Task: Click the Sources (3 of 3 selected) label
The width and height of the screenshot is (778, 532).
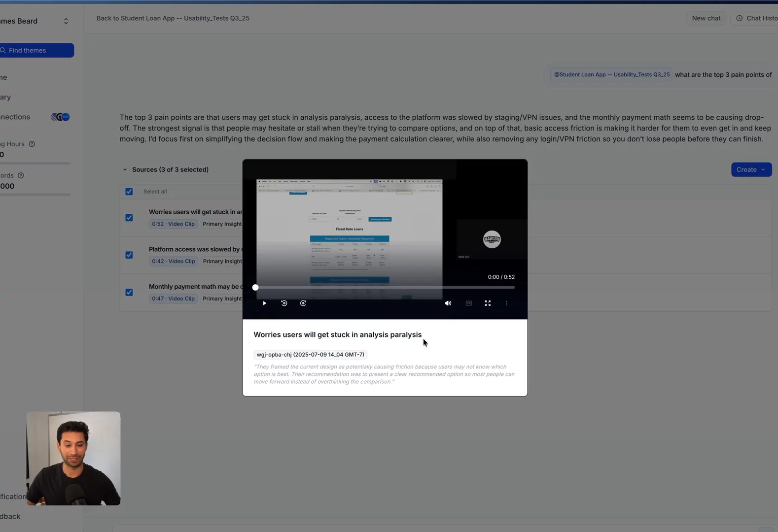Action: [x=170, y=169]
